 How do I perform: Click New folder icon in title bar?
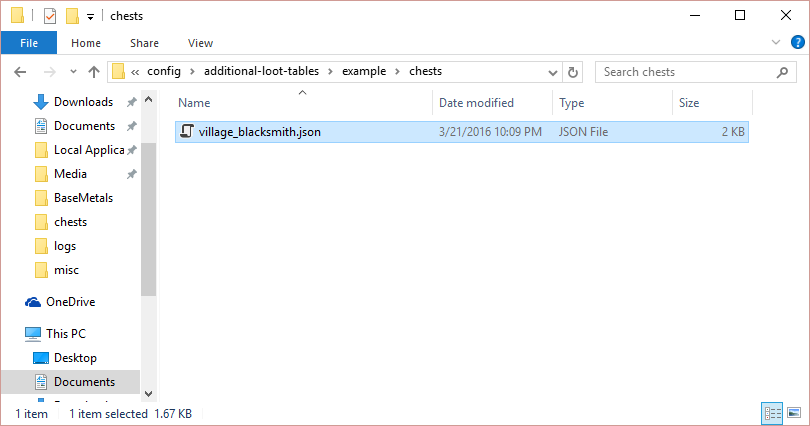pyautogui.click(x=71, y=15)
